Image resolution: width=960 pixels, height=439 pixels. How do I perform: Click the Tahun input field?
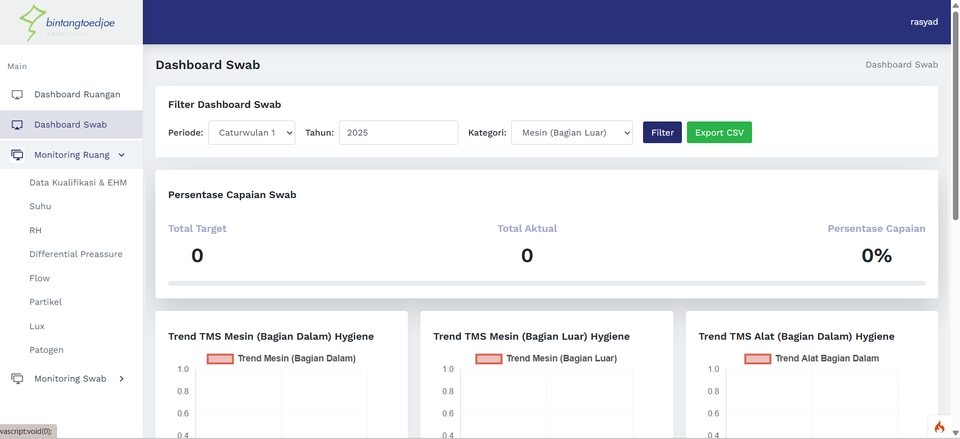pos(398,132)
